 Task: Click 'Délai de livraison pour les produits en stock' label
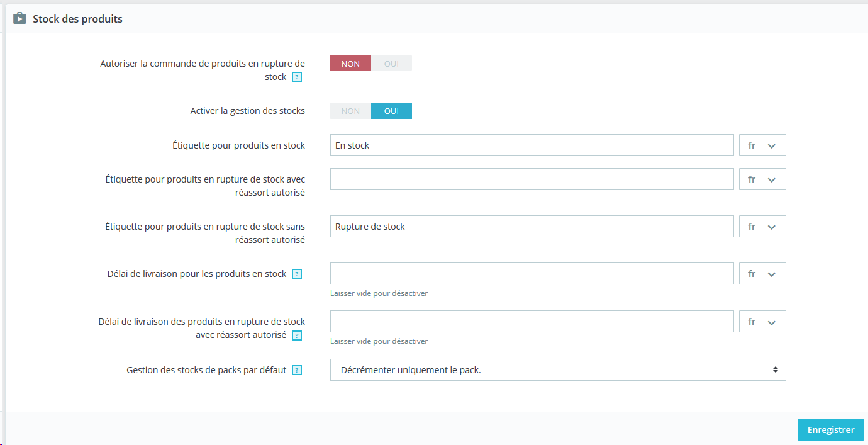coord(197,274)
